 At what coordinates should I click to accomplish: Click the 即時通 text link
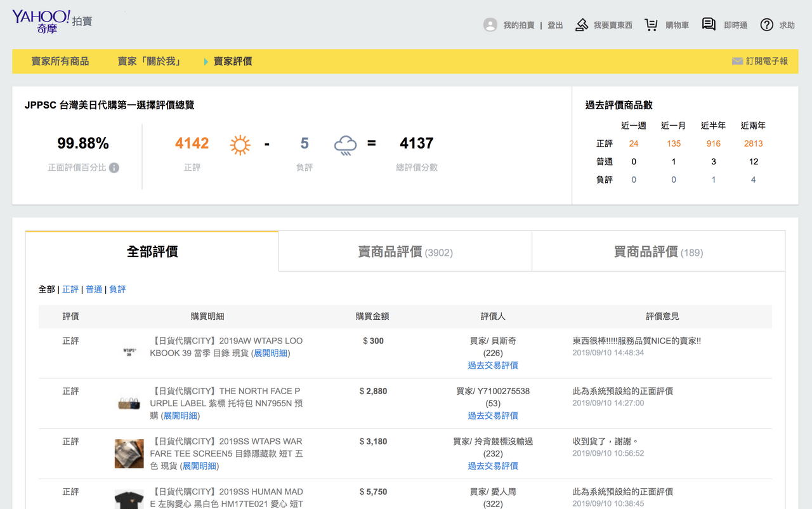point(736,25)
